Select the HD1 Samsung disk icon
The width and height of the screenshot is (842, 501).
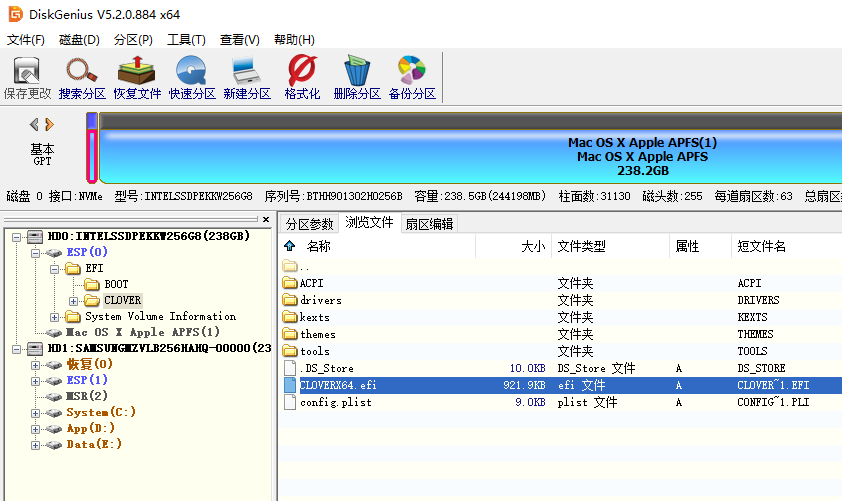click(x=35, y=349)
